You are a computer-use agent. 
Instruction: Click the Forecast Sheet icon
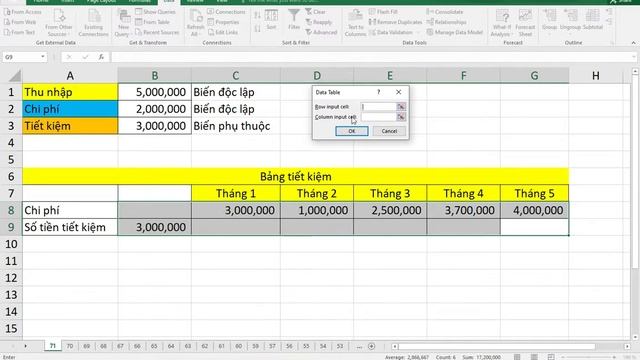[525, 16]
